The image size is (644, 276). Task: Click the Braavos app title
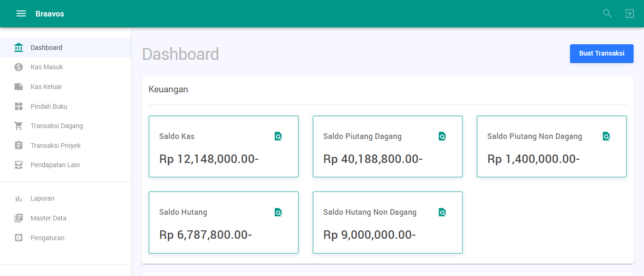pos(50,14)
